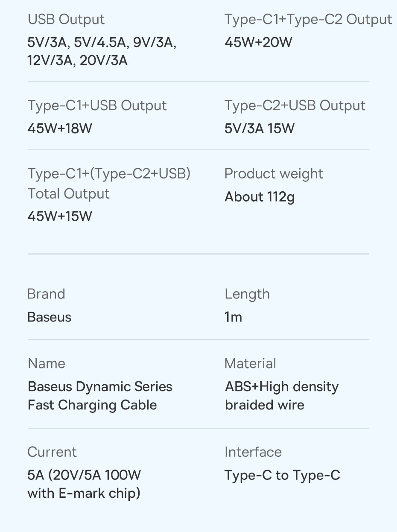397x532 pixels.
Task: Select the 5A (20V/5A 100W) current value
Action: [84, 484]
